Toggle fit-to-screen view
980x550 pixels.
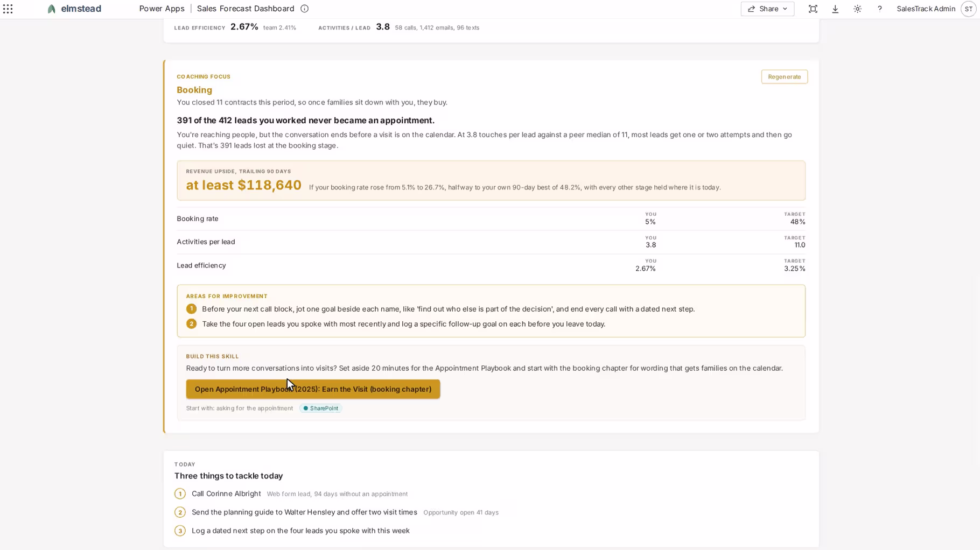(x=813, y=9)
